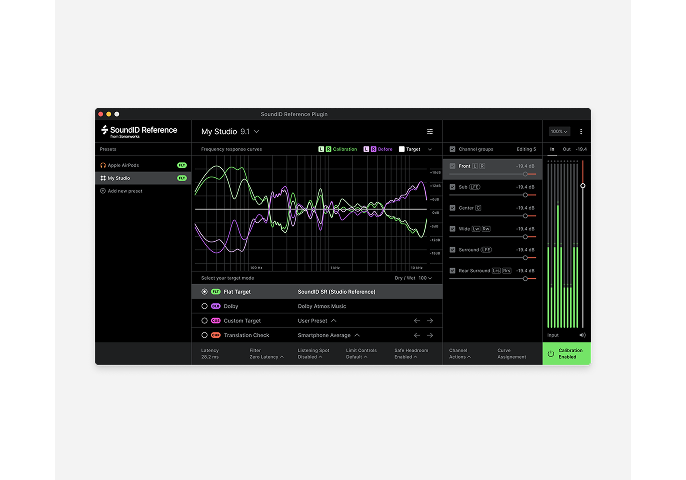Click the SoundID Reference logo
The image size is (686, 480).
(139, 131)
